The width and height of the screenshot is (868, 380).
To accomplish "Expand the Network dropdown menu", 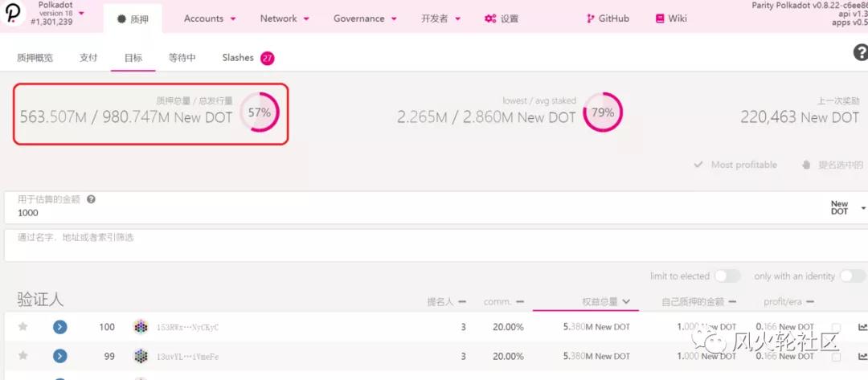I will (285, 18).
